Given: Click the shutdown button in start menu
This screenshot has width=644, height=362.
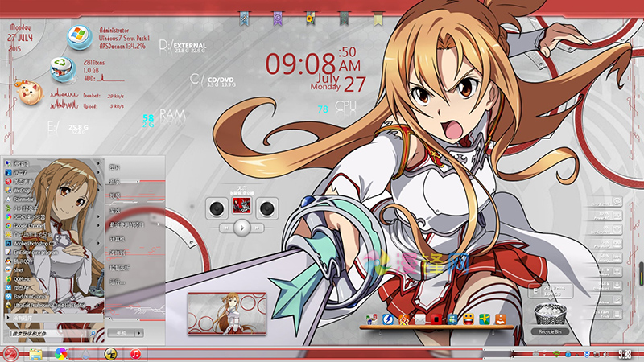Looking at the screenshot, I should click(x=121, y=332).
